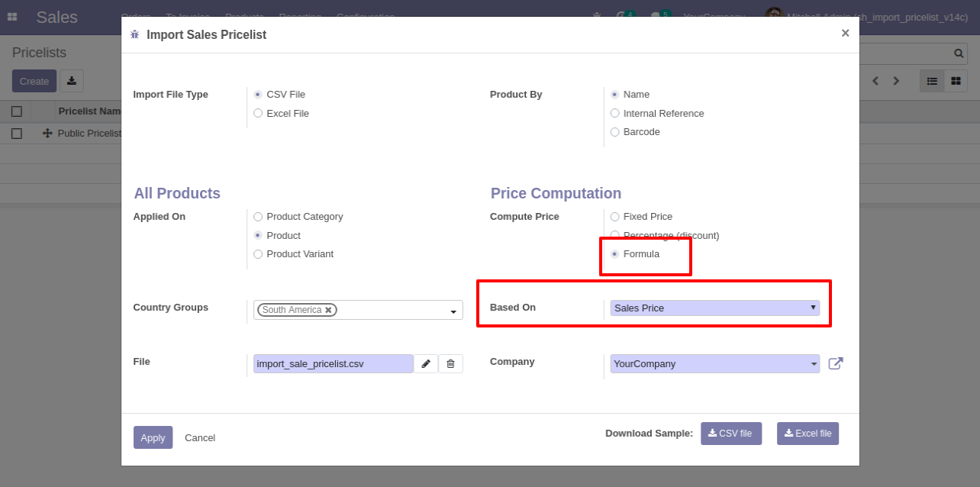Choose Product Variant for Applied On
This screenshot has width=980, height=487.
[x=258, y=254]
